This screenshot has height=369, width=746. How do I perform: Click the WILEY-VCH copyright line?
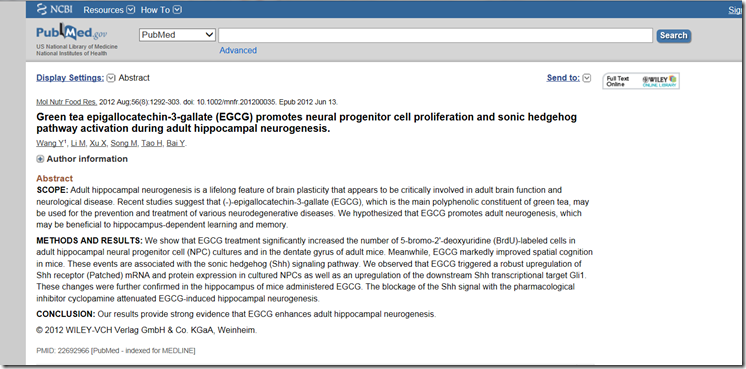click(147, 330)
